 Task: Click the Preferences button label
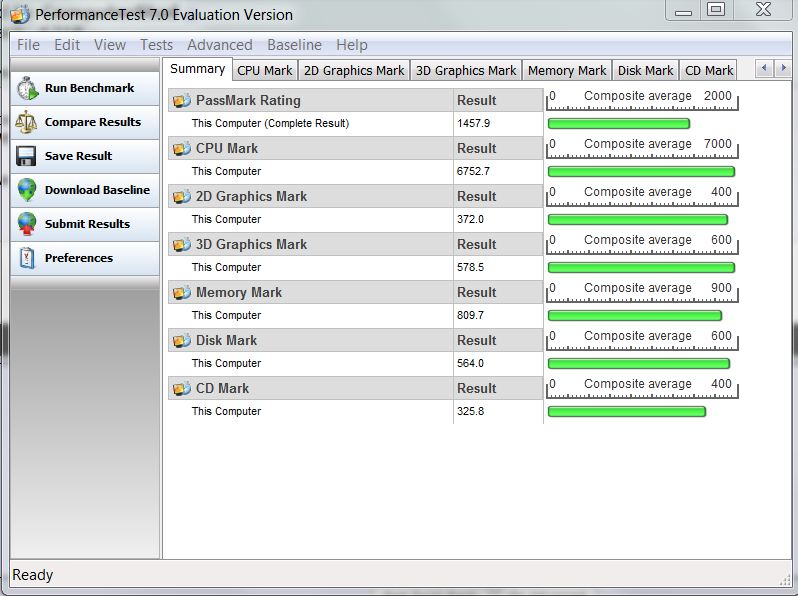pyautogui.click(x=79, y=258)
